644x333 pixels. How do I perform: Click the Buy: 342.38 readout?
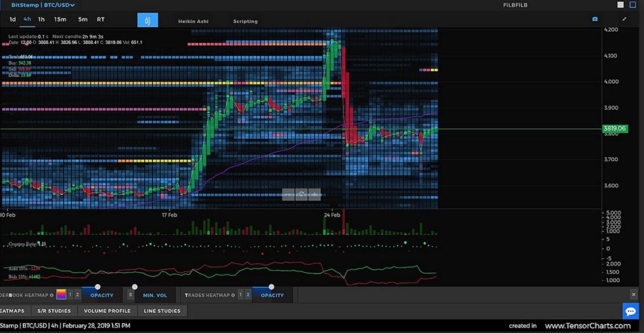(x=20, y=63)
